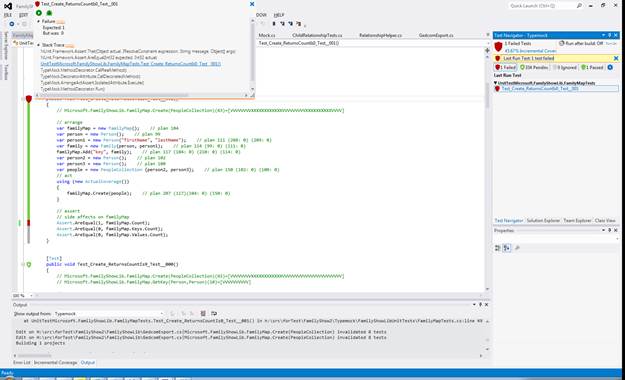Run the failed test via green play icon
This screenshot has width=625, height=380.
tap(39, 13)
